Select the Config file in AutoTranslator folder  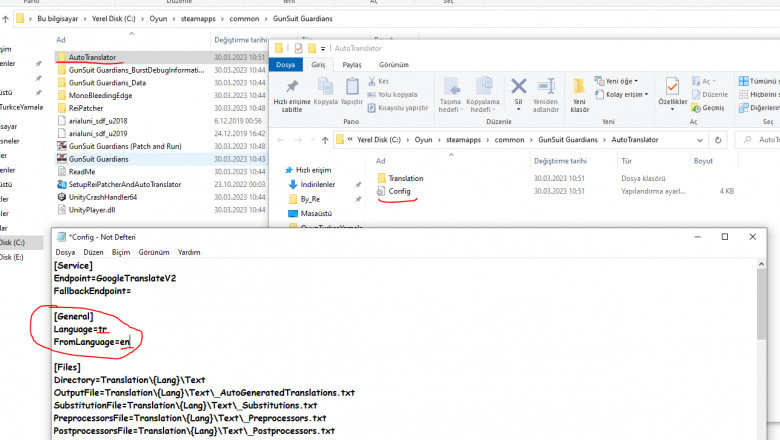(399, 191)
